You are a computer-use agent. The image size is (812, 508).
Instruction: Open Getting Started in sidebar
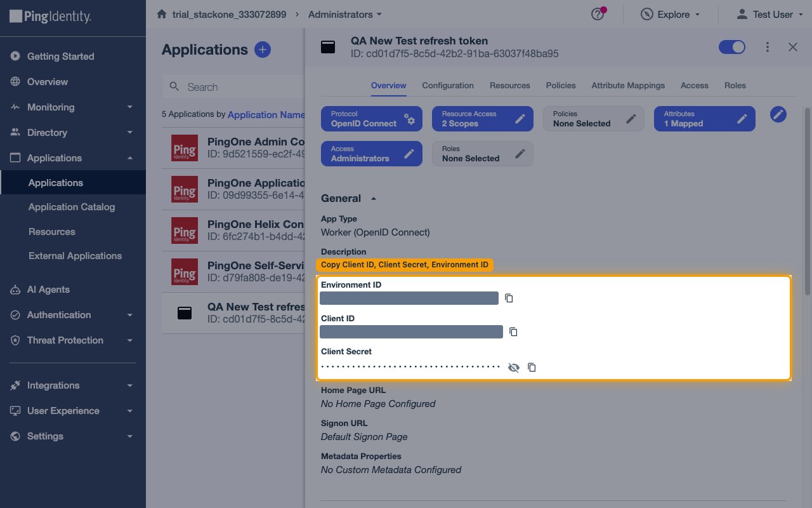[x=73, y=56]
